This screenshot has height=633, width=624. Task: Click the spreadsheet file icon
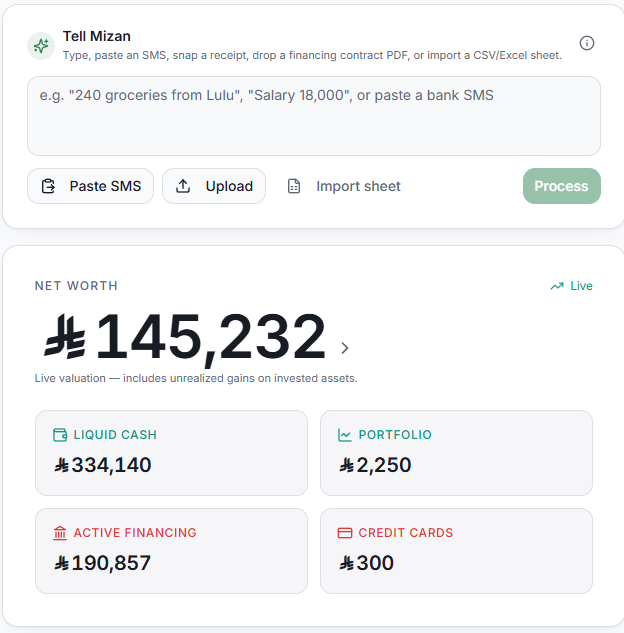(x=294, y=186)
